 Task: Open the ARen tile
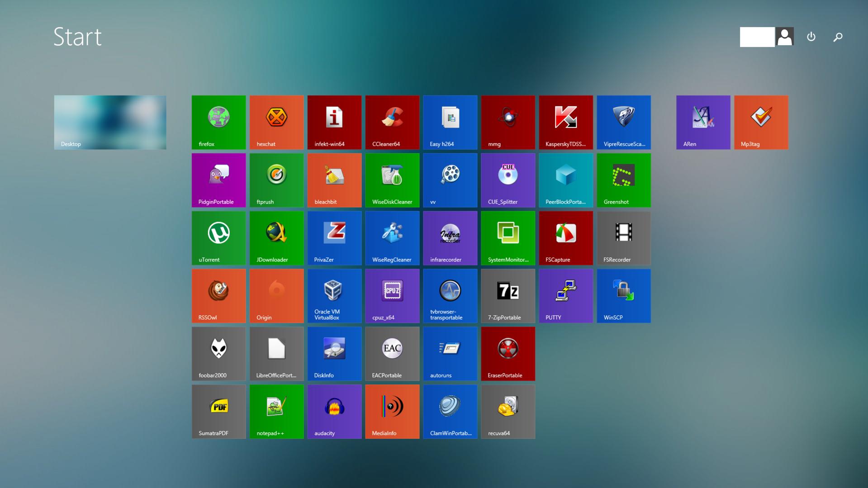703,122
